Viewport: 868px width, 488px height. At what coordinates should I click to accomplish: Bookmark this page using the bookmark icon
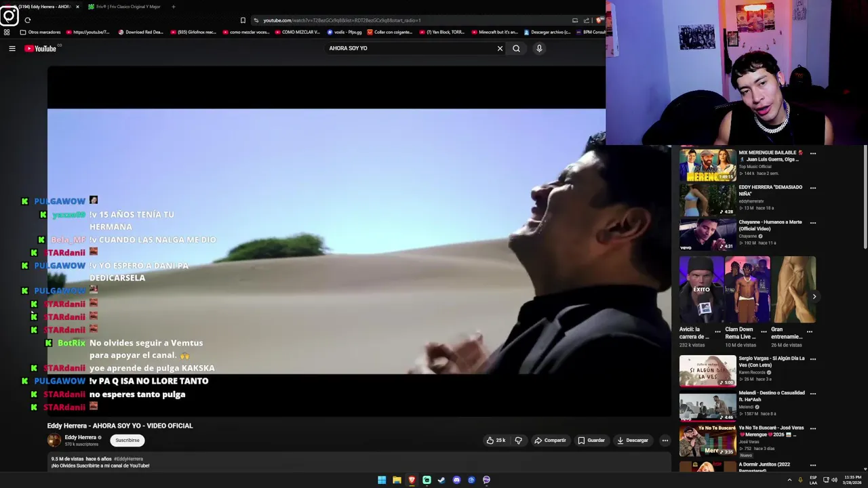(243, 20)
